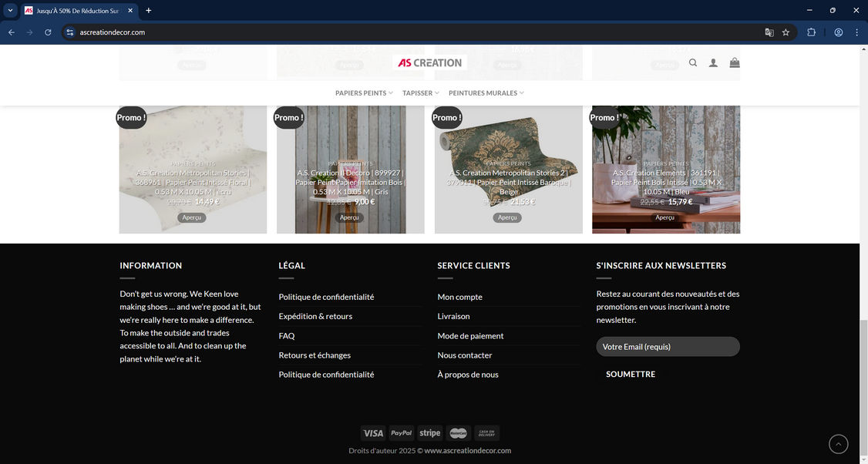Click the Votre Email newsletter field
This screenshot has width=868, height=464.
[668, 347]
